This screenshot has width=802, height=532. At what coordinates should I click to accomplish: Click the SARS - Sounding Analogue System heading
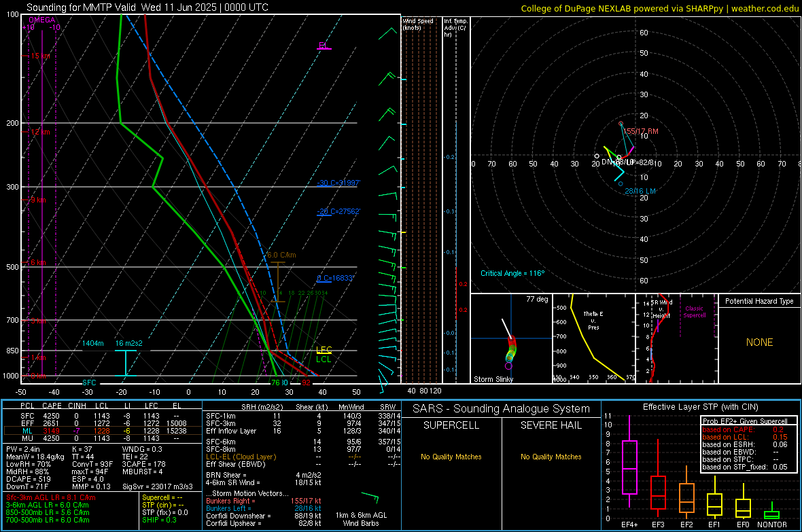(502, 409)
